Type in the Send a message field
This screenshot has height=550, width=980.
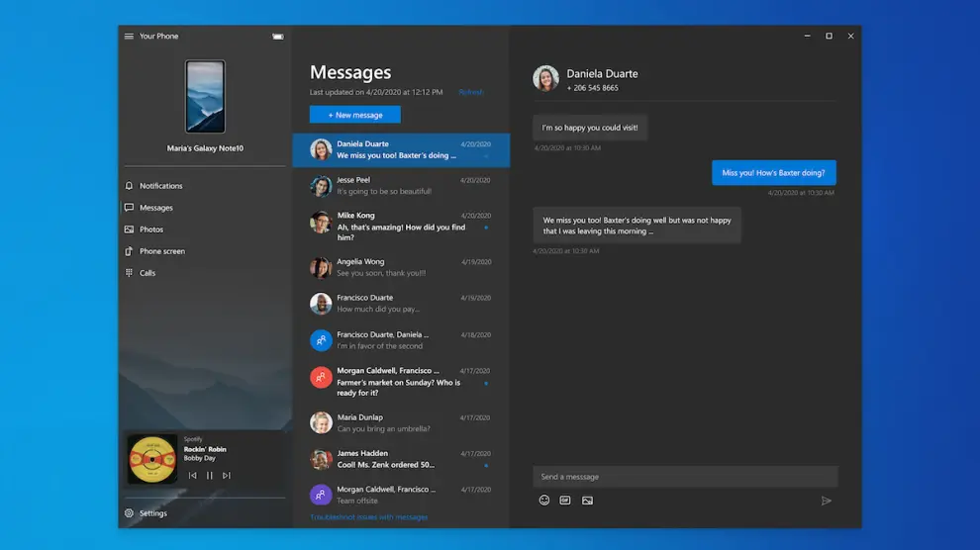pos(685,477)
